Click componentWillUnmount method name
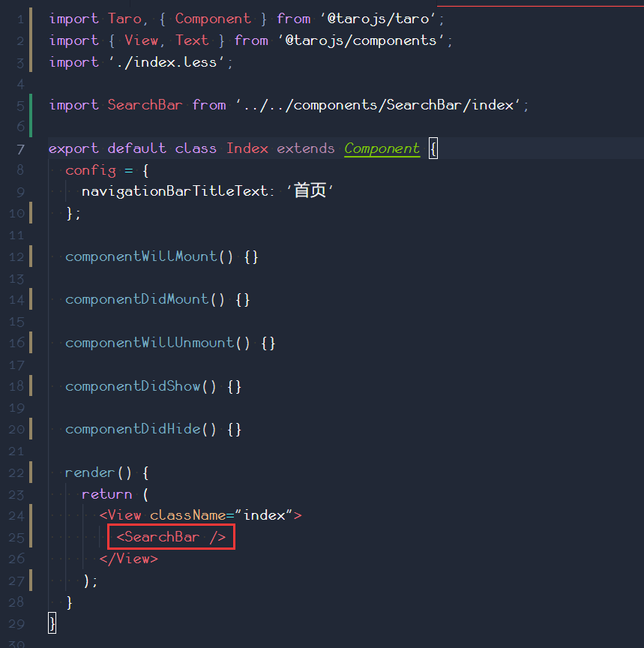The image size is (644, 648). point(149,343)
